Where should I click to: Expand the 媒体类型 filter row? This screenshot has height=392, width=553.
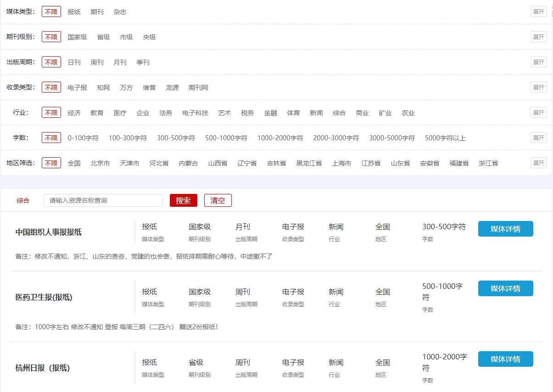coord(538,12)
